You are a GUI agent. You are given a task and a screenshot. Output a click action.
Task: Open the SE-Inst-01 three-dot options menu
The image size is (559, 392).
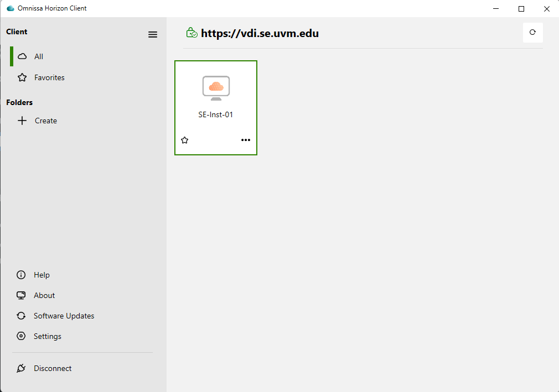246,140
